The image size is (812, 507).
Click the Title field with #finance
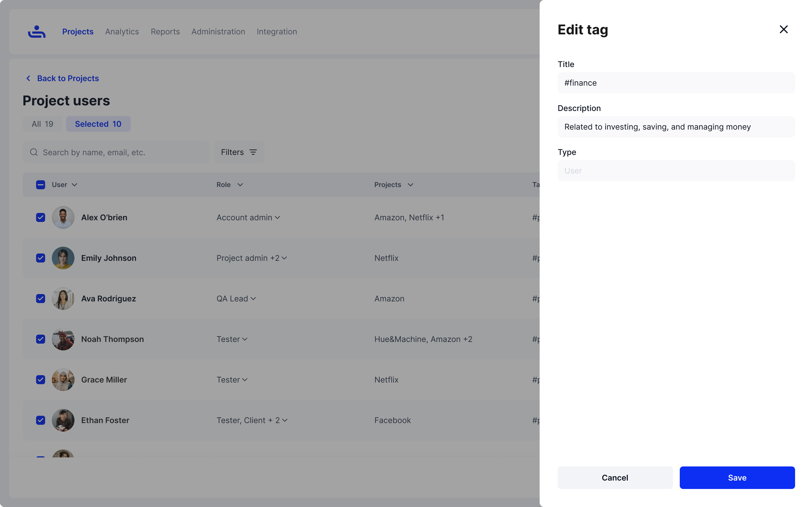(676, 83)
